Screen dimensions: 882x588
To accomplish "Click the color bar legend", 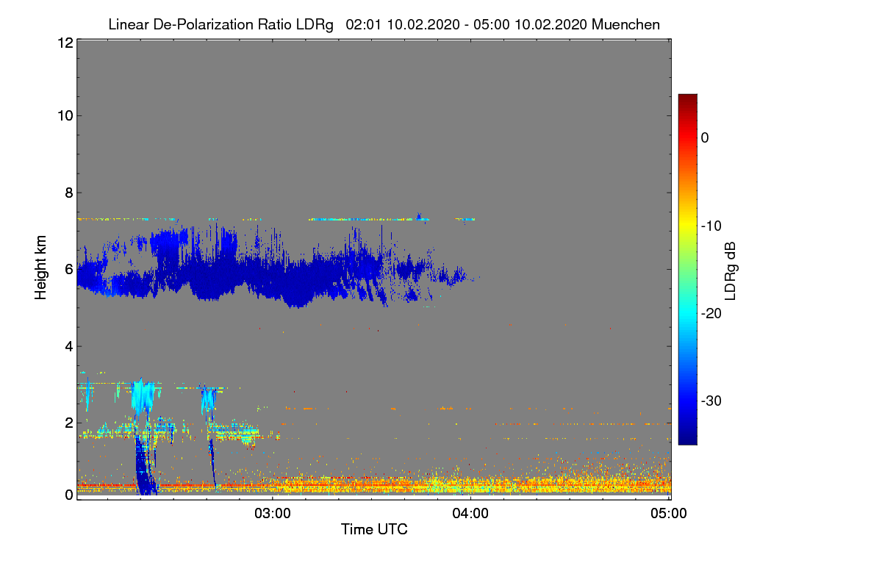I will [x=687, y=269].
